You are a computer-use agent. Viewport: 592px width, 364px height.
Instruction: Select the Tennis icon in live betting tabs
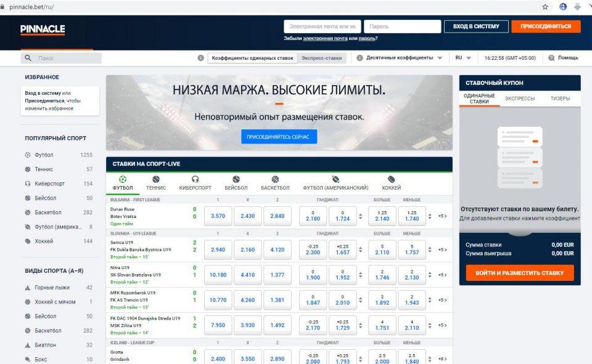point(156,179)
